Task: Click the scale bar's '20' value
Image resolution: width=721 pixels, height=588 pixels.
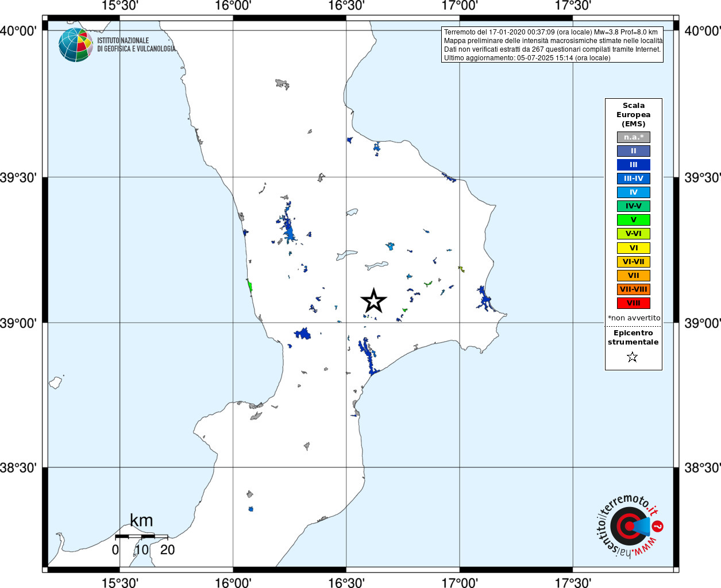Action: [x=168, y=550]
